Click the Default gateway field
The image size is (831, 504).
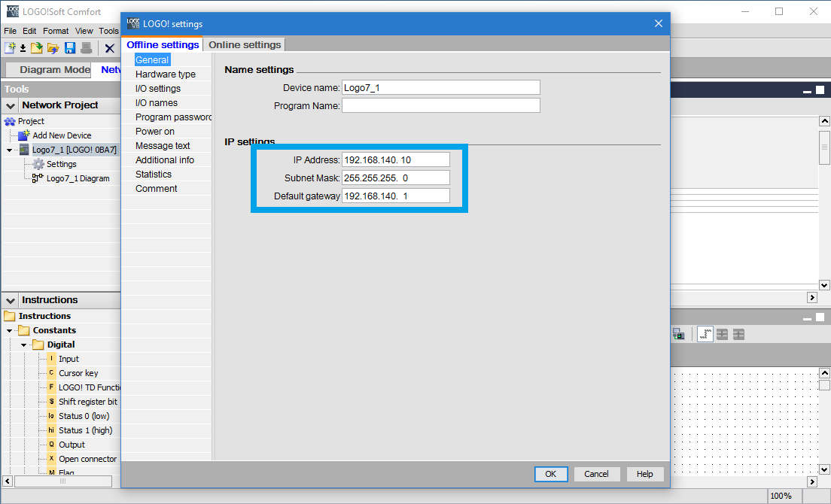point(396,196)
